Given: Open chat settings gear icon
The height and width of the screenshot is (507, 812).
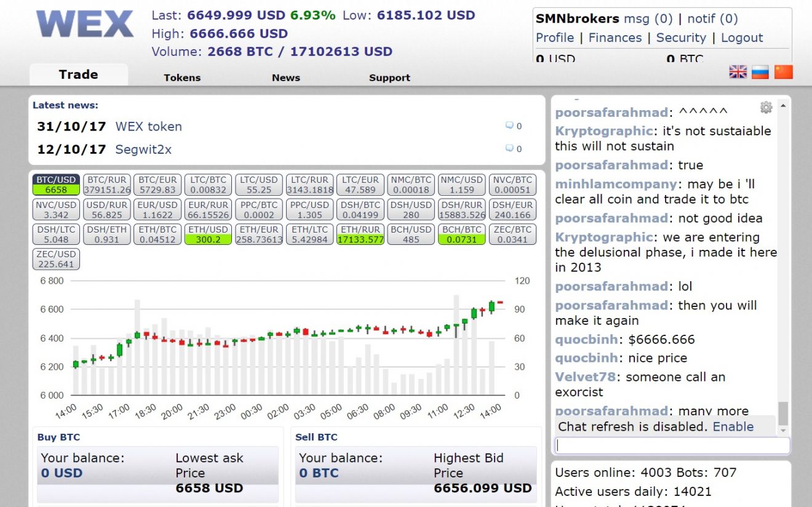Looking at the screenshot, I should click(x=766, y=108).
